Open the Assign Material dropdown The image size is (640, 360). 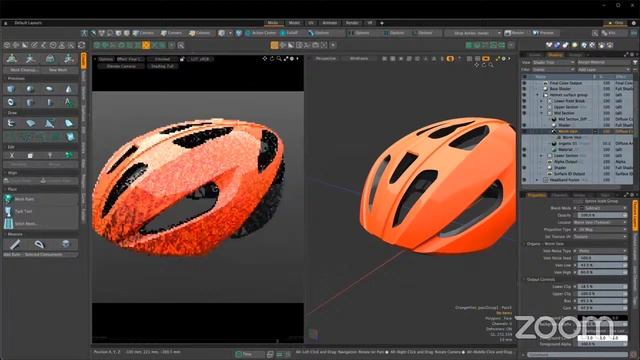(x=604, y=62)
